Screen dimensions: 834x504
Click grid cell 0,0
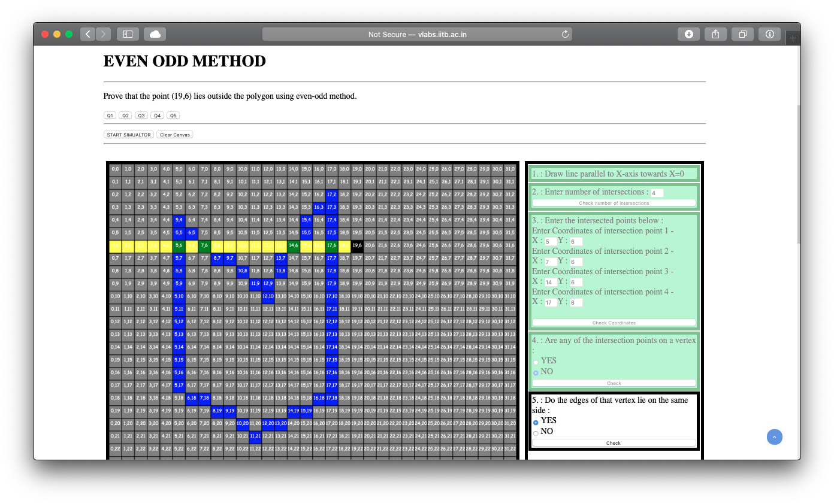point(115,169)
